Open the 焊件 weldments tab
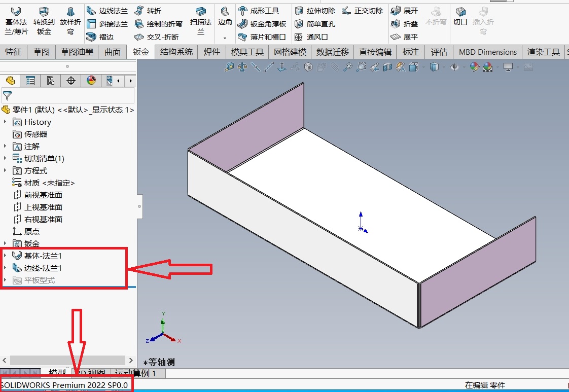Image resolution: width=569 pixels, height=392 pixels. pos(212,52)
